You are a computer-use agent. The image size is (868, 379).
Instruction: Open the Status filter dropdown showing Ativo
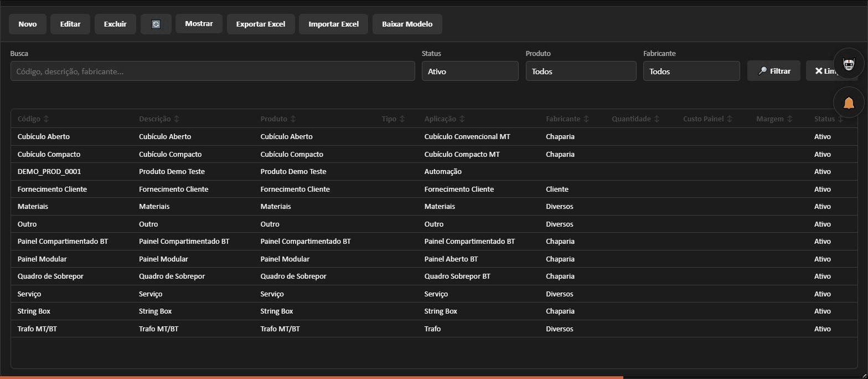470,71
